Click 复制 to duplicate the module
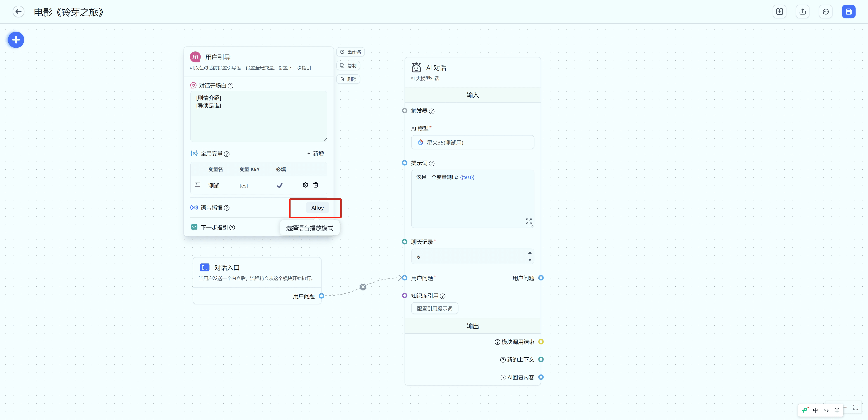The width and height of the screenshot is (868, 420). [348, 66]
